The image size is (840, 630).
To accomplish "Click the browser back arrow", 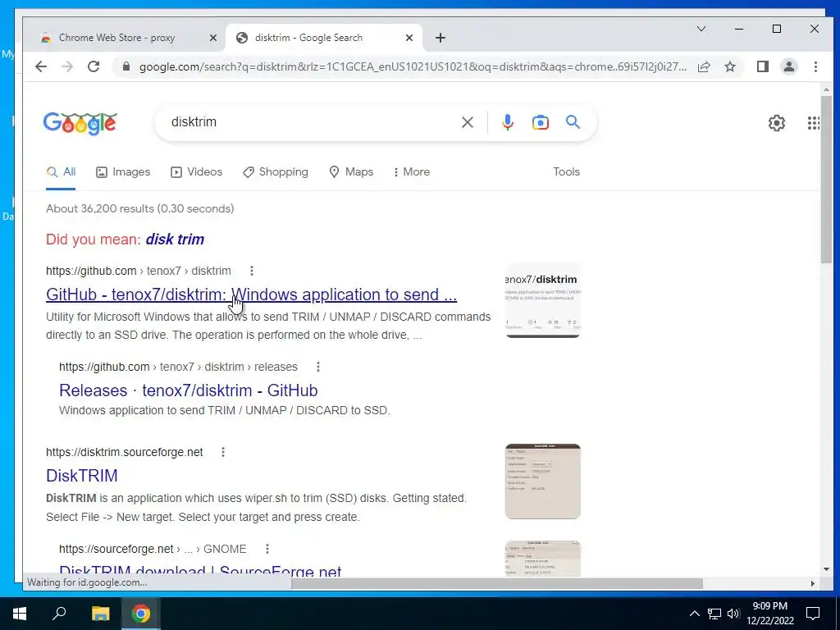I will 41,66.
